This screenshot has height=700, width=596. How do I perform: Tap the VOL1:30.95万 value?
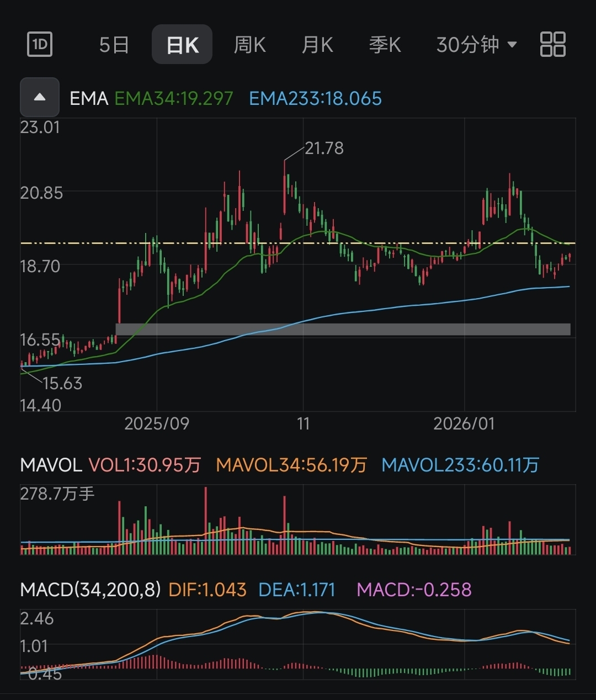coord(145,465)
